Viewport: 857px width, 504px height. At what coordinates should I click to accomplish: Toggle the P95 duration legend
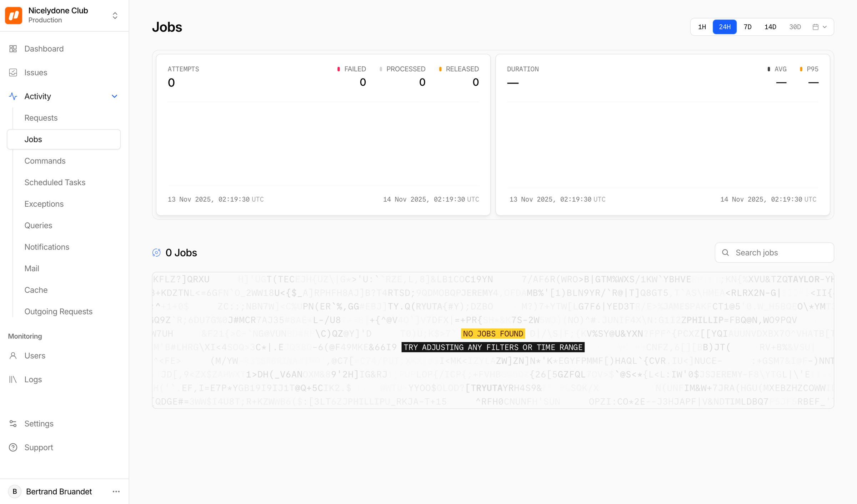(x=809, y=69)
